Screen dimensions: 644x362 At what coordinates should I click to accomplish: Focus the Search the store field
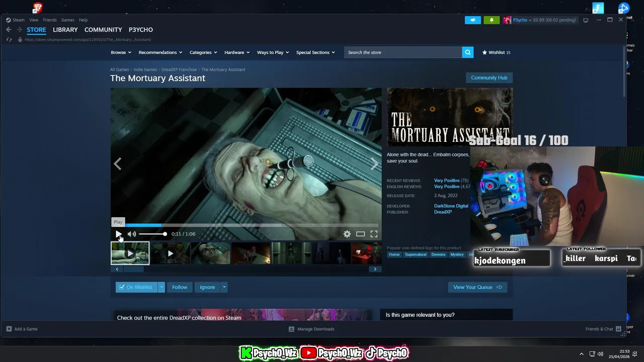(403, 52)
